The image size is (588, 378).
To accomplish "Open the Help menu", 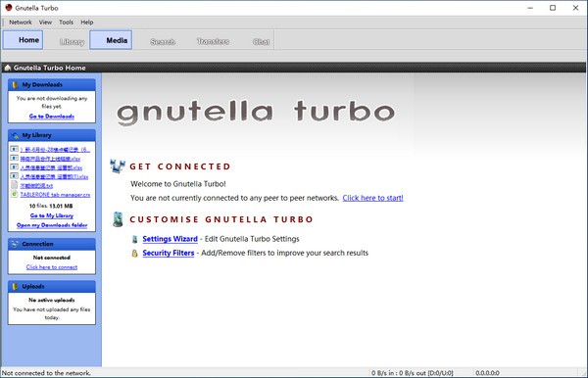I will tap(87, 23).
